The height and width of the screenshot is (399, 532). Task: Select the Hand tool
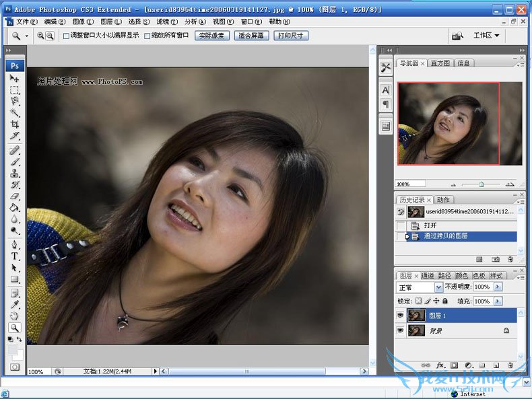pyautogui.click(x=15, y=316)
